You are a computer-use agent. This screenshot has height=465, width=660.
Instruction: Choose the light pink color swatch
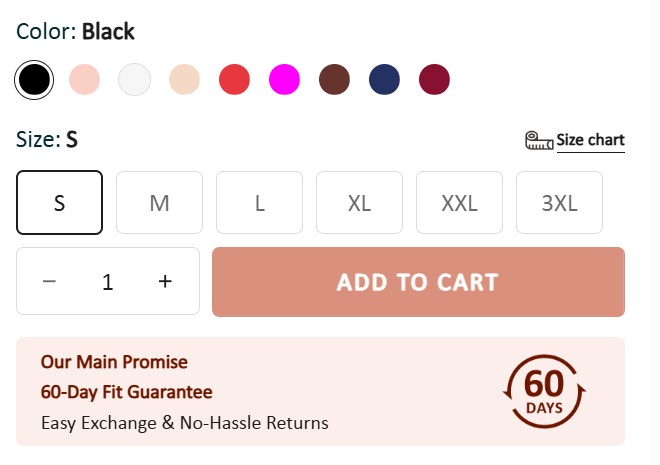click(84, 79)
